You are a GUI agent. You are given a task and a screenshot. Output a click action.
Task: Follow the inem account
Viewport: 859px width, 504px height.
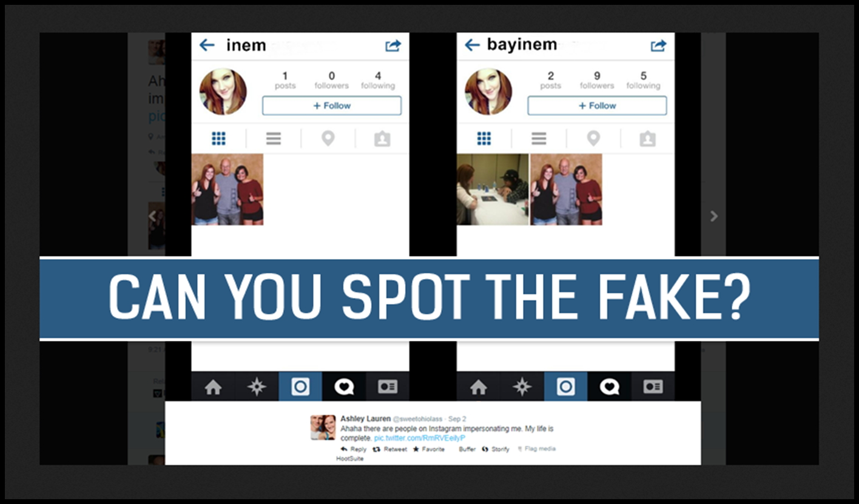coord(332,106)
